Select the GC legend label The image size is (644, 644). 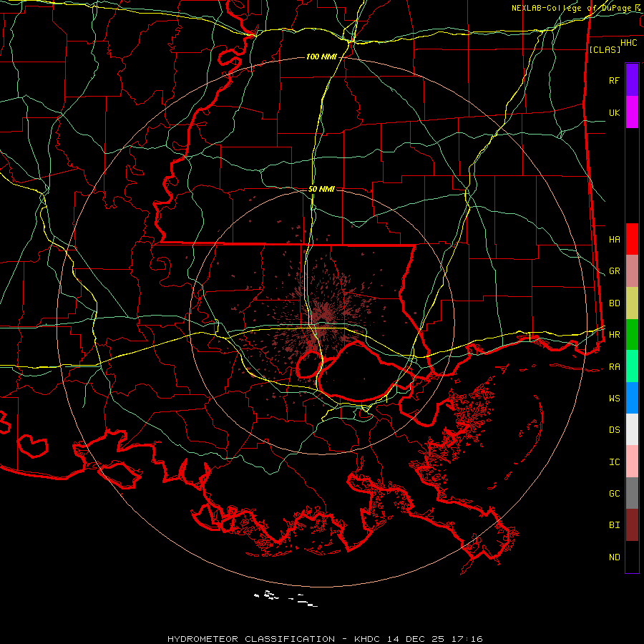614,494
